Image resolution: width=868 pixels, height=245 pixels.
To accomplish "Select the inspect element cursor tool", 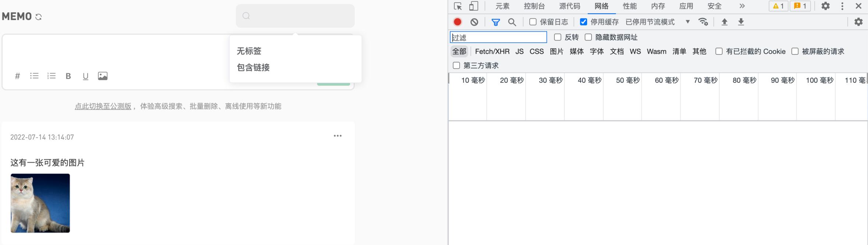I will tap(458, 6).
